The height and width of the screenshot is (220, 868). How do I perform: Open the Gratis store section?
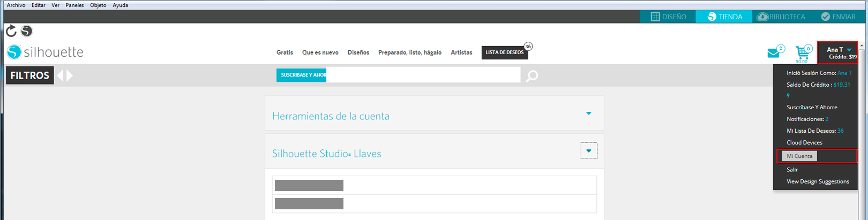pyautogui.click(x=285, y=52)
